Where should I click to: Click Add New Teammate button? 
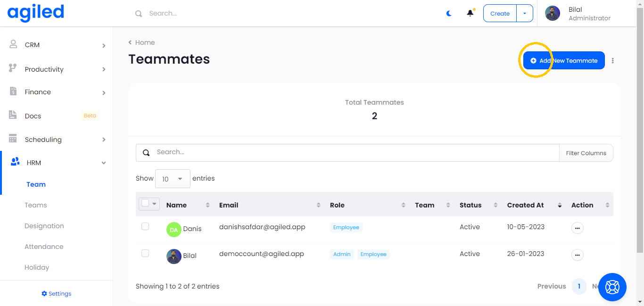click(564, 60)
